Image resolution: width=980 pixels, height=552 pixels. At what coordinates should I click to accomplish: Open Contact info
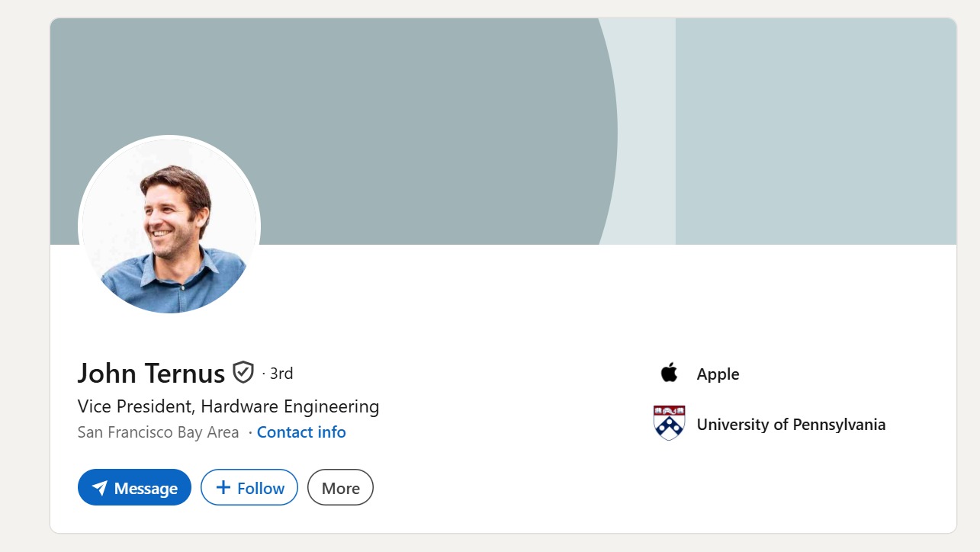(301, 432)
